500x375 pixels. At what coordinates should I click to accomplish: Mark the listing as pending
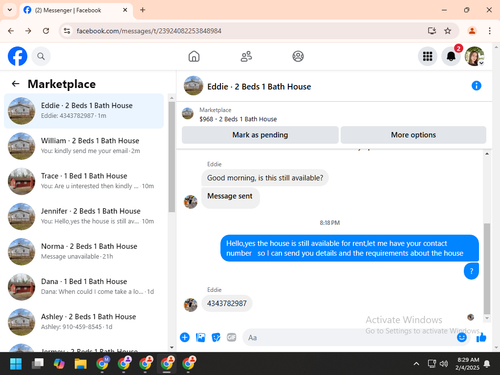click(260, 135)
